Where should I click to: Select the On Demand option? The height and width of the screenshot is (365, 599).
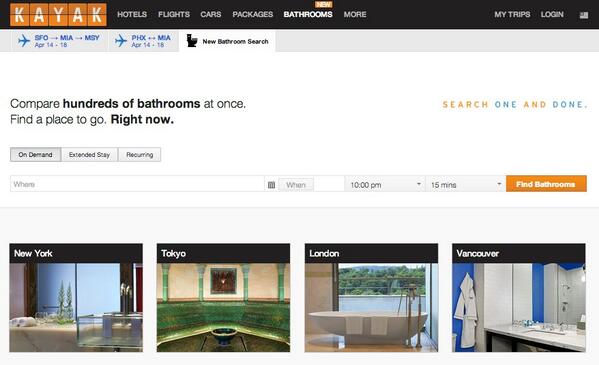36,155
